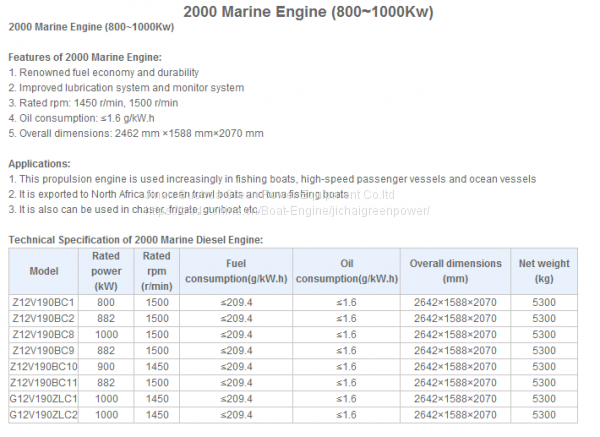This screenshot has width=600, height=437.
Task: Select the G12V190ZLC1 model cell
Action: pyautogui.click(x=44, y=398)
